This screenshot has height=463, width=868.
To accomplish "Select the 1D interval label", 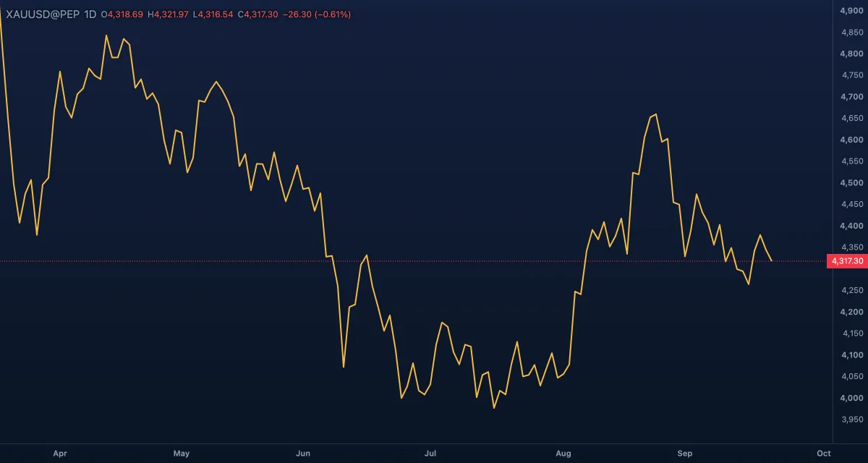I will pyautogui.click(x=90, y=14).
